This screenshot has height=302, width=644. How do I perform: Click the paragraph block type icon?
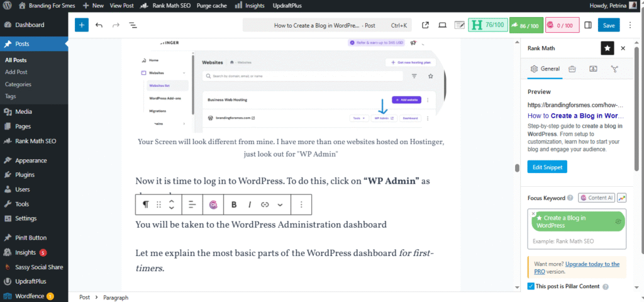pyautogui.click(x=145, y=204)
